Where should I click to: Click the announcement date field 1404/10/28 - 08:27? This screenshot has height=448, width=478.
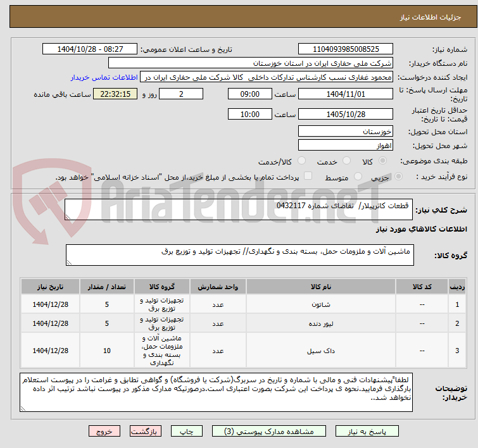90,49
